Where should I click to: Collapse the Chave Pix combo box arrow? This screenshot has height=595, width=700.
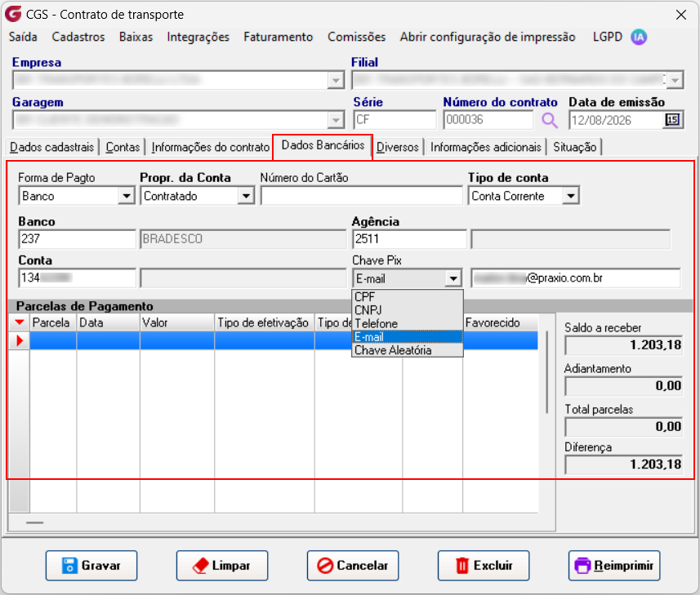[x=453, y=279]
